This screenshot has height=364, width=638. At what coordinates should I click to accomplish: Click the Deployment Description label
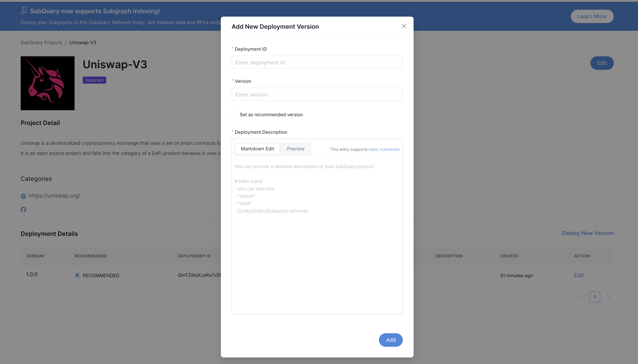[x=261, y=132]
